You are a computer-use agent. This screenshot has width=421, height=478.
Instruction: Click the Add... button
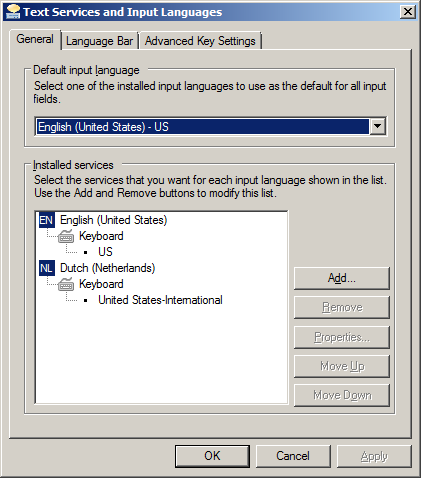[x=342, y=278]
